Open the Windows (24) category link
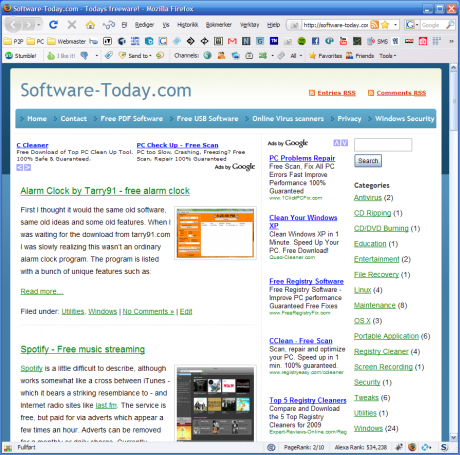This screenshot has height=455, width=460. pos(368,428)
